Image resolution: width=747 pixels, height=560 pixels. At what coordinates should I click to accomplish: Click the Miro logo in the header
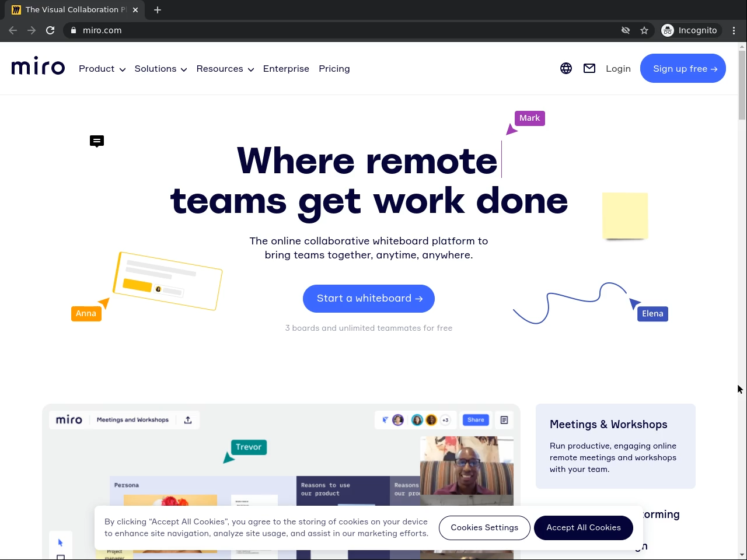38,66
